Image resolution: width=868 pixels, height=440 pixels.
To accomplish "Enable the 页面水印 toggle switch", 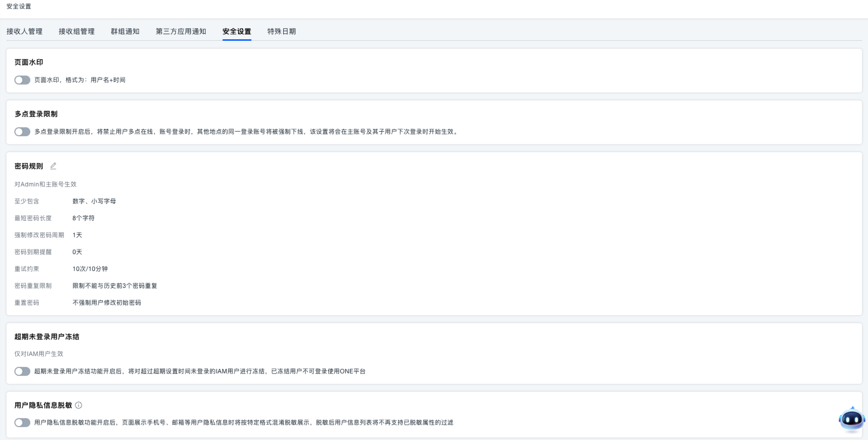I will point(22,80).
